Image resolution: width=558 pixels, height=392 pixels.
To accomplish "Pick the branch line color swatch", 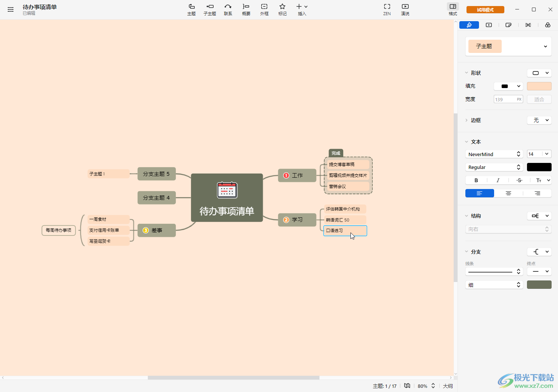I will click(539, 285).
